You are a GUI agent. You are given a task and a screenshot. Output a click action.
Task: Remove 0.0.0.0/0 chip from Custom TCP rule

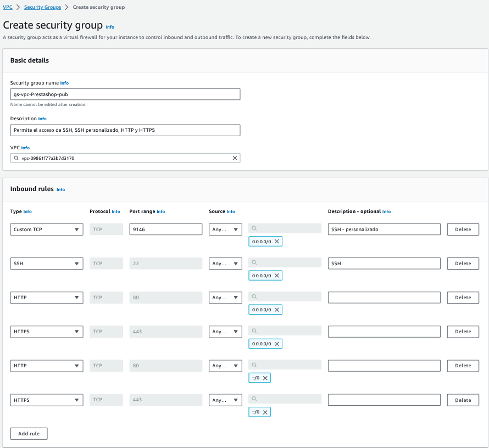(277, 242)
